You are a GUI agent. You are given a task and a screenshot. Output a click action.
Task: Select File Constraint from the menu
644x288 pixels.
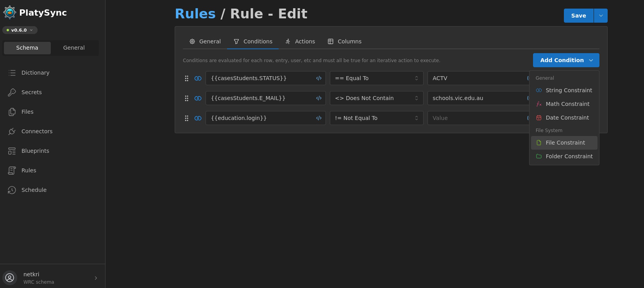(x=564, y=143)
